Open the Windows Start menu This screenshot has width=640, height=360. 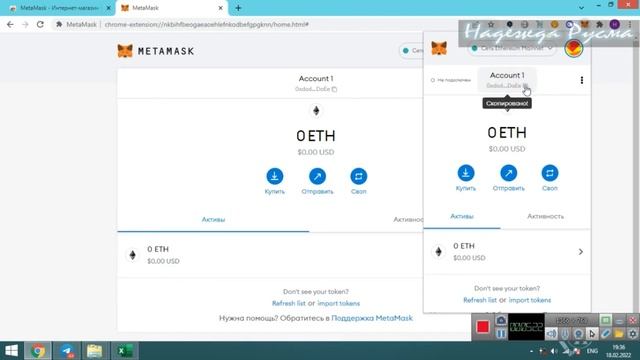[11, 351]
